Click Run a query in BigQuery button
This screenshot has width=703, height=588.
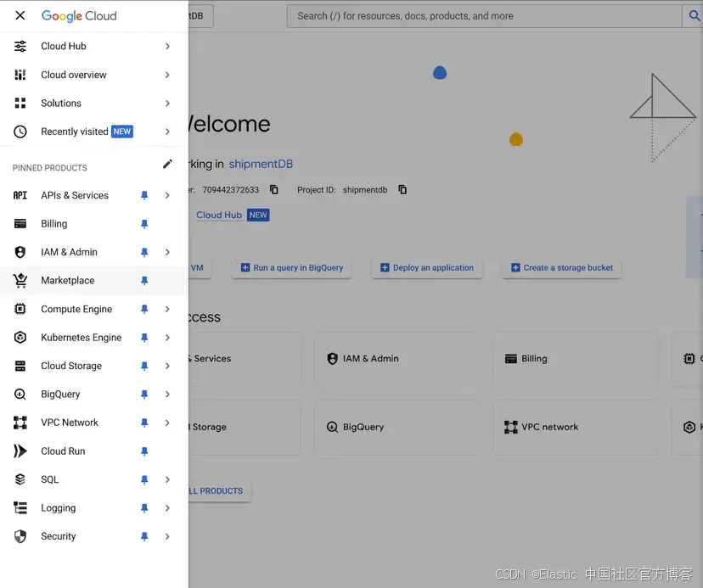[x=291, y=268]
